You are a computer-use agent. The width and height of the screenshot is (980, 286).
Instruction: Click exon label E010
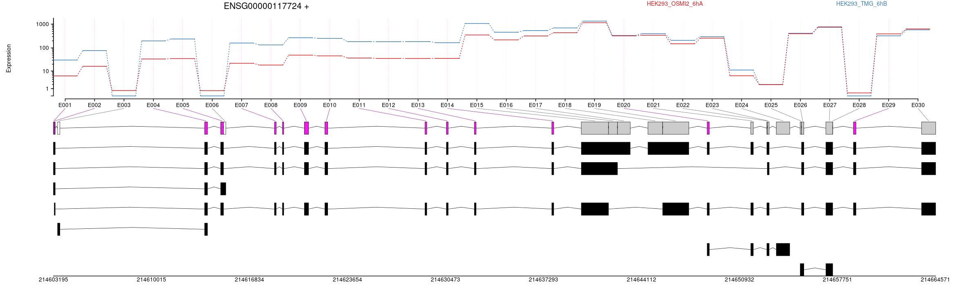[x=330, y=105]
